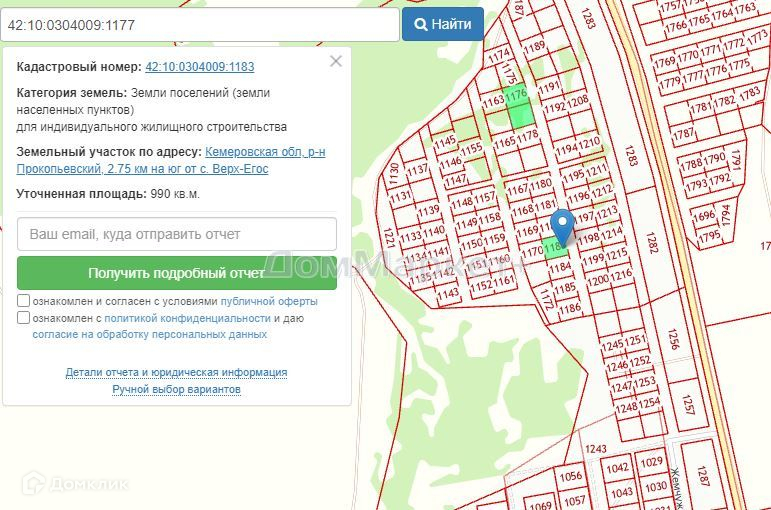771x510 pixels.
Task: Click Ручной выбор вариантов link
Action: point(176,390)
